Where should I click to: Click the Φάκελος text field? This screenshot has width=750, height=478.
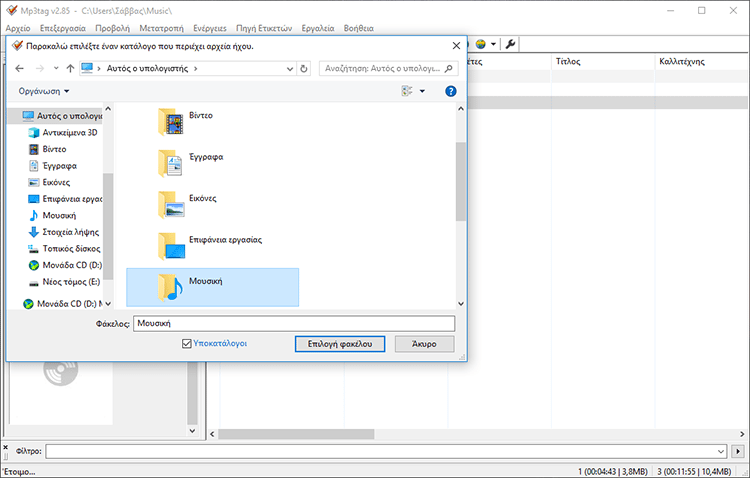point(294,323)
